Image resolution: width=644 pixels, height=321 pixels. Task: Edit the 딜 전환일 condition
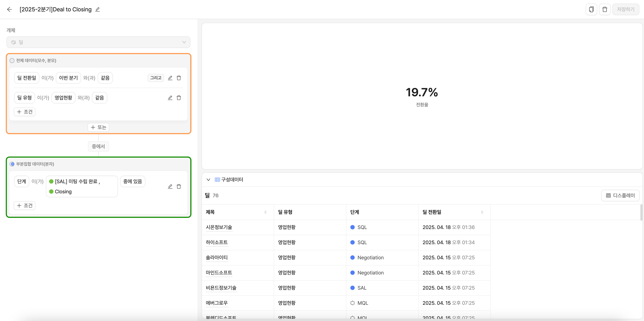click(170, 78)
